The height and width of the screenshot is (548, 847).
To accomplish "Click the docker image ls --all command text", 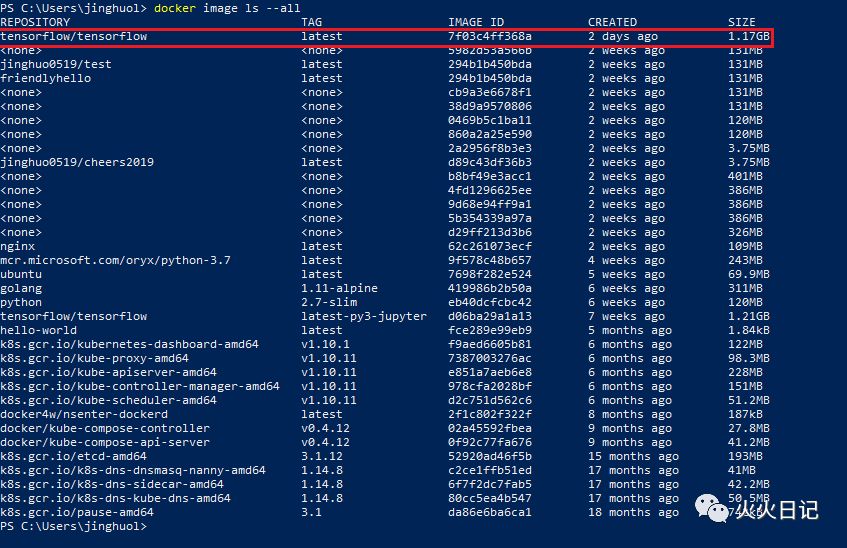I will coord(227,8).
